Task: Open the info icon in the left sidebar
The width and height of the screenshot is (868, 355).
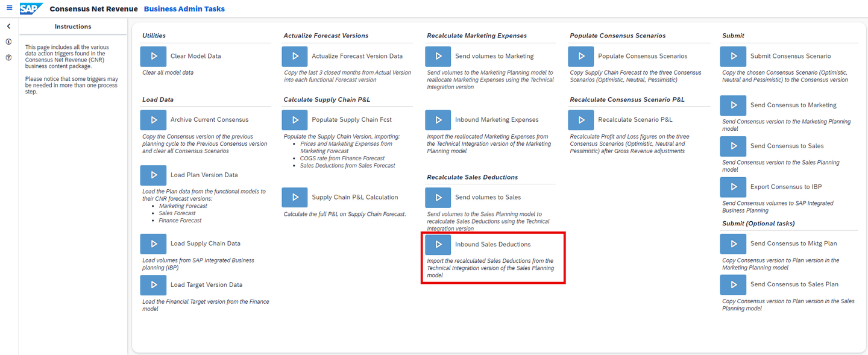Action: pyautogui.click(x=8, y=42)
